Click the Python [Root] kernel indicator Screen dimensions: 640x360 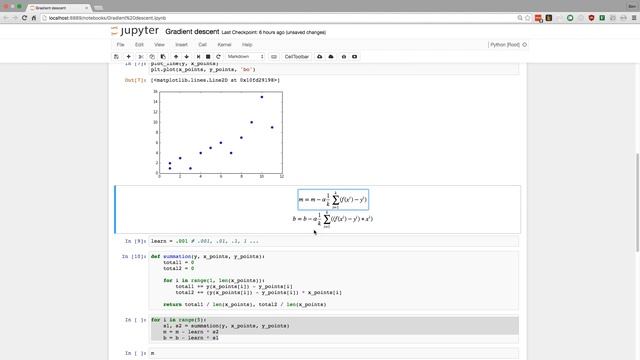coord(505,44)
